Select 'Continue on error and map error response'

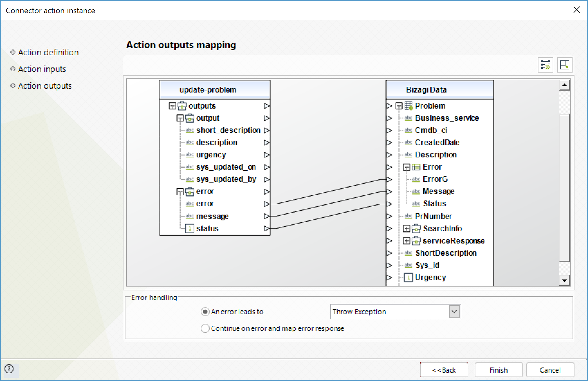click(x=205, y=328)
